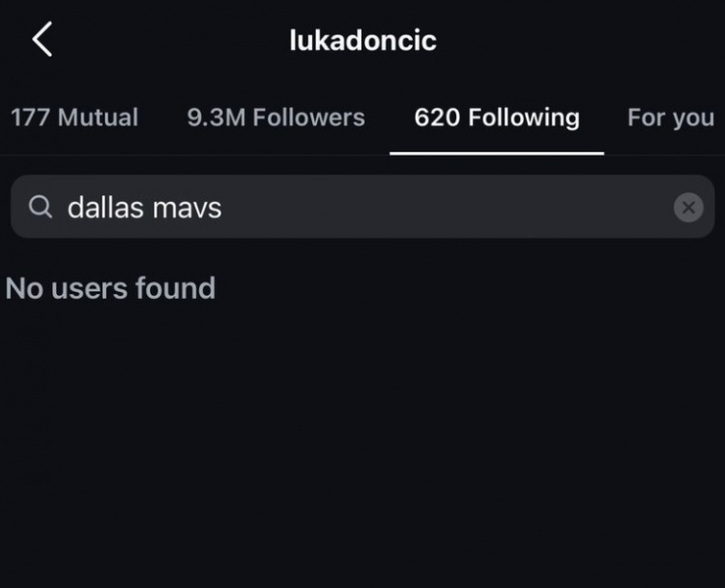Select the 620 Following tab

pos(497,118)
